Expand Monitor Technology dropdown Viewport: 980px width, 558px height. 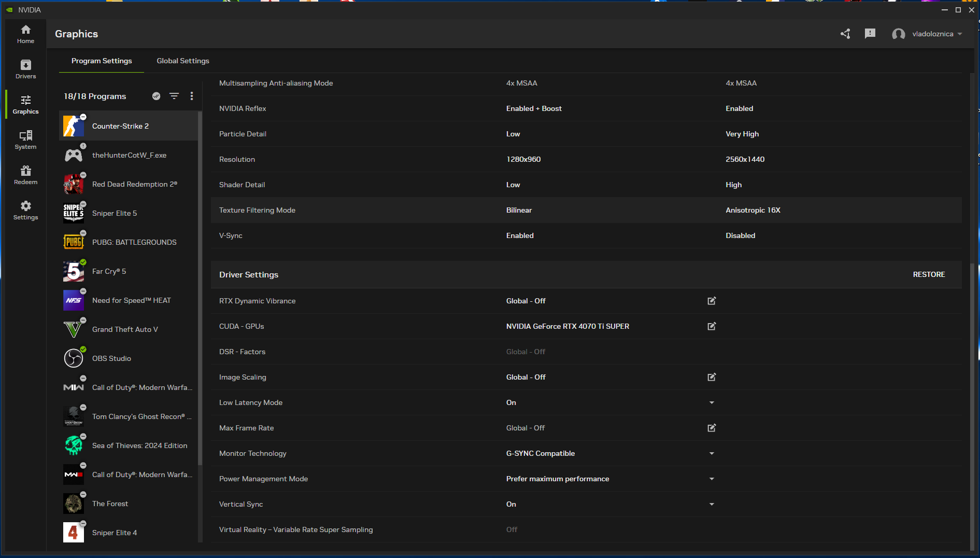[x=712, y=453]
